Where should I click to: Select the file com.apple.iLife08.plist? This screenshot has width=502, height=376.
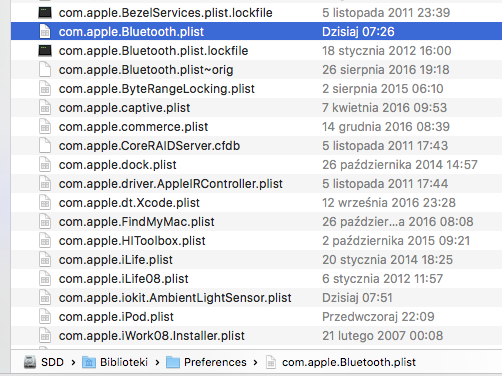pos(124,279)
